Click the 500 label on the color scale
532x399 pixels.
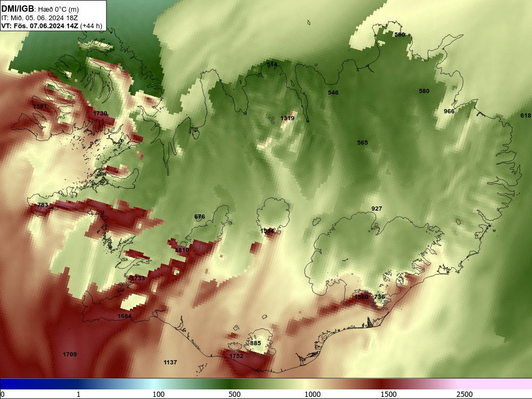click(x=235, y=394)
